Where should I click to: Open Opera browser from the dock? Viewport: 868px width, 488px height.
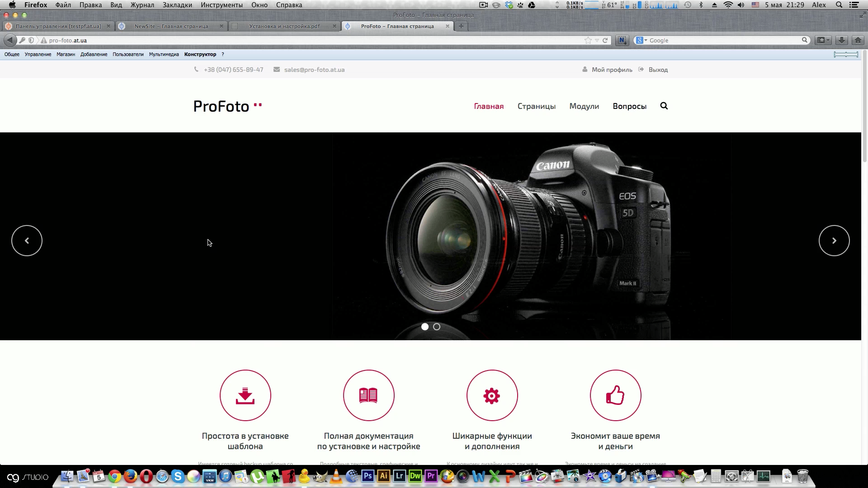point(146,476)
